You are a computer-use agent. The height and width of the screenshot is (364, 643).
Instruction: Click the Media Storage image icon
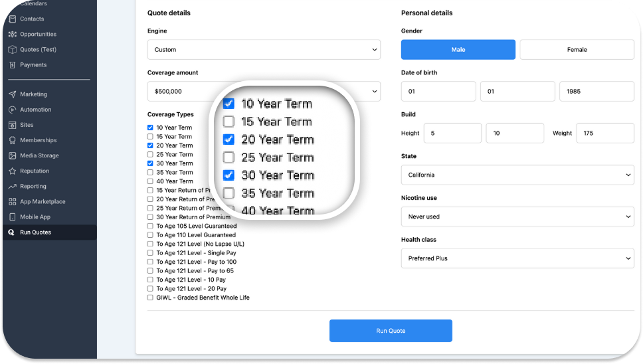[x=13, y=156]
